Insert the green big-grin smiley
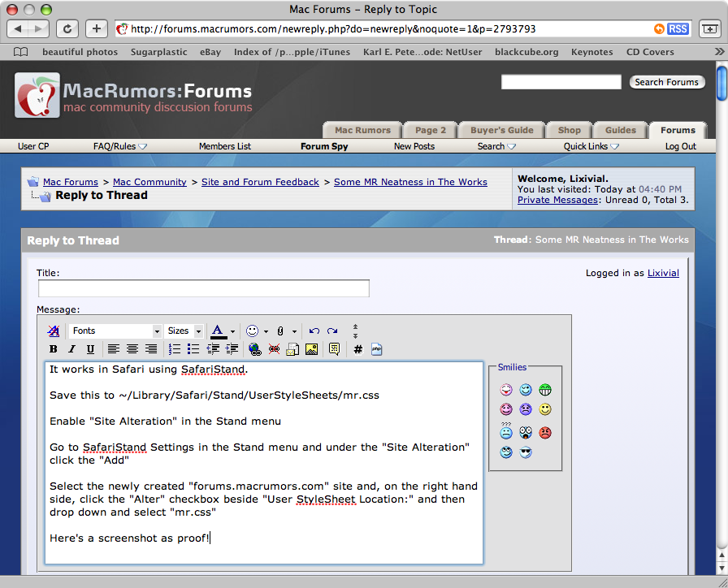The height and width of the screenshot is (588, 728). 545,390
